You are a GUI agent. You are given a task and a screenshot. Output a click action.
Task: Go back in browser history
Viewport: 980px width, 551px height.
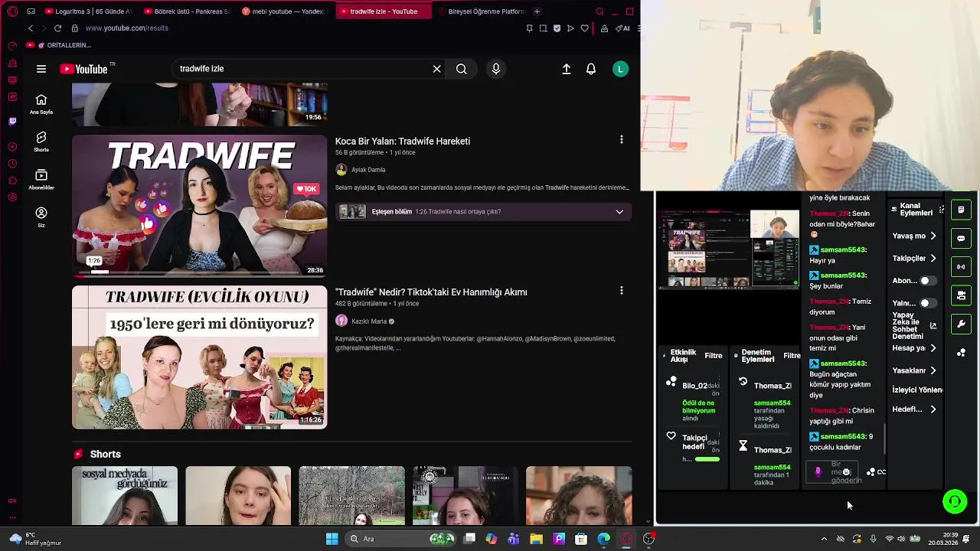point(31,28)
